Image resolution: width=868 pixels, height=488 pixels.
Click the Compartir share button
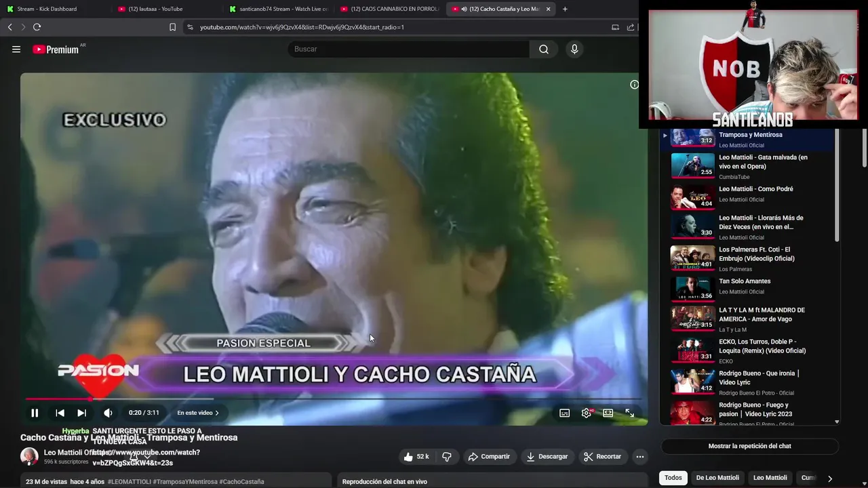pos(489,457)
